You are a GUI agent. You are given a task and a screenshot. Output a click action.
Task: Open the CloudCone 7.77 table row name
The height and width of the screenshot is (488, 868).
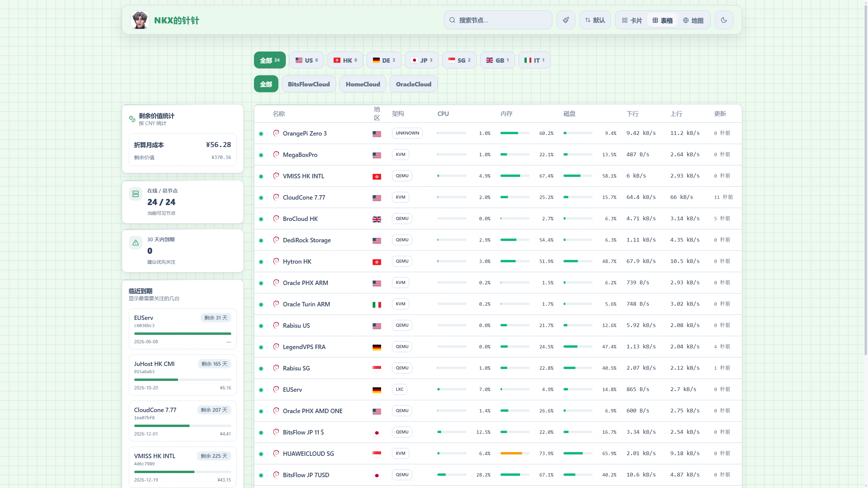pyautogui.click(x=304, y=197)
